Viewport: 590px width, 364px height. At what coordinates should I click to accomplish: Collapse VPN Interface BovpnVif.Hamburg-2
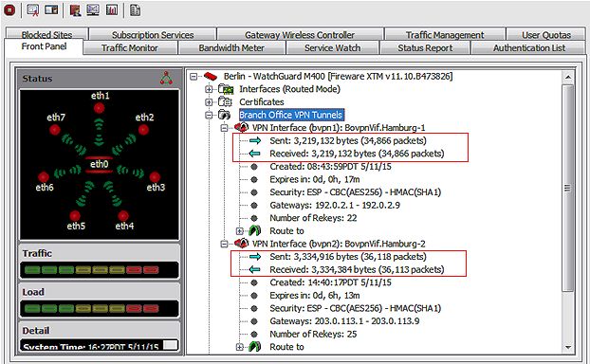click(224, 244)
